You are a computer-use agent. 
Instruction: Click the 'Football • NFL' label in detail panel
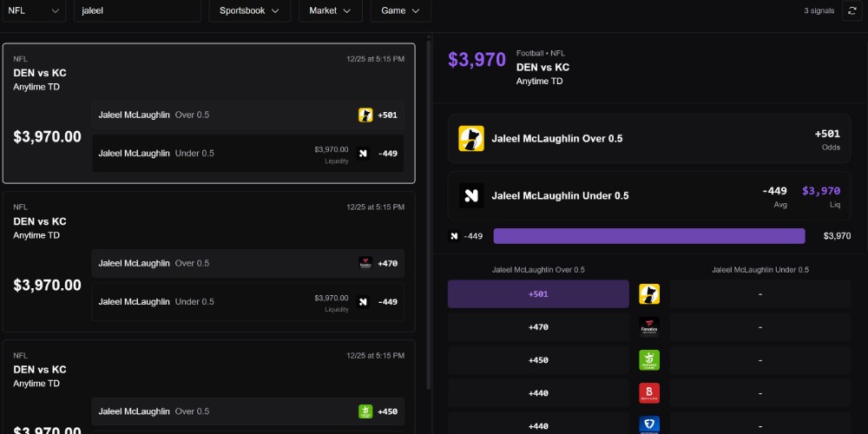(541, 53)
